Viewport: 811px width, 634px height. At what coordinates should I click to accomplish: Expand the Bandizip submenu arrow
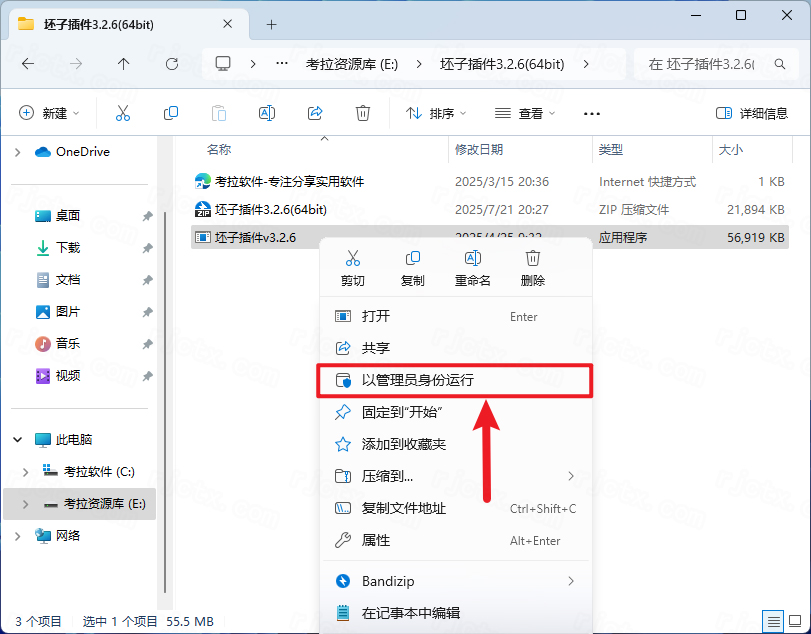[x=571, y=581]
